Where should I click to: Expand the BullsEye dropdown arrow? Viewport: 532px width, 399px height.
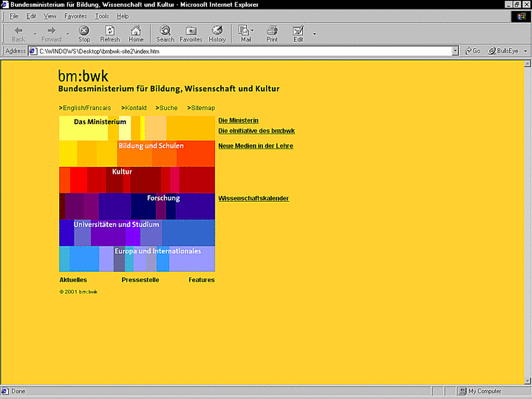point(525,51)
